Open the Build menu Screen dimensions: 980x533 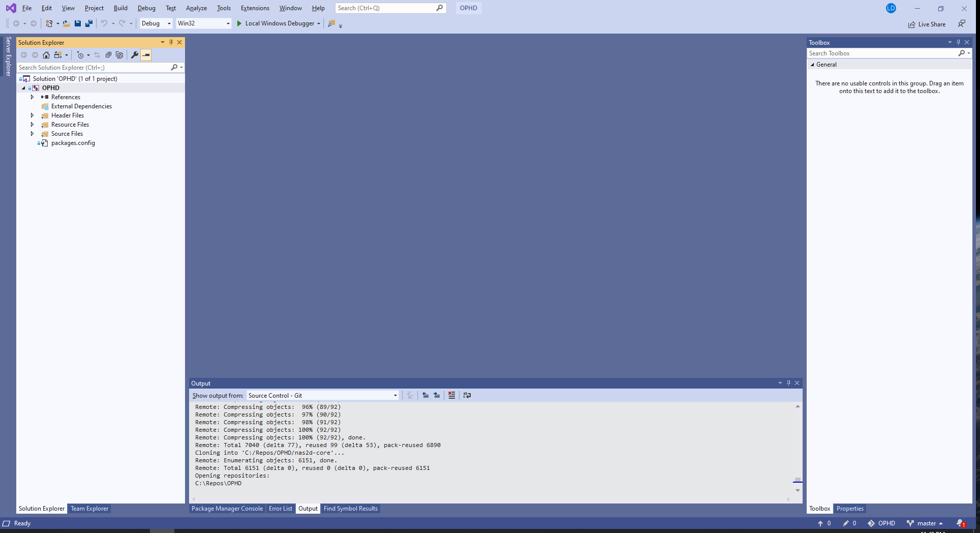click(120, 8)
